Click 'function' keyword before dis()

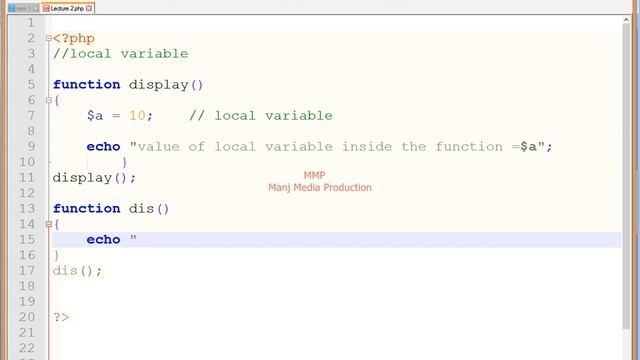[x=87, y=209]
